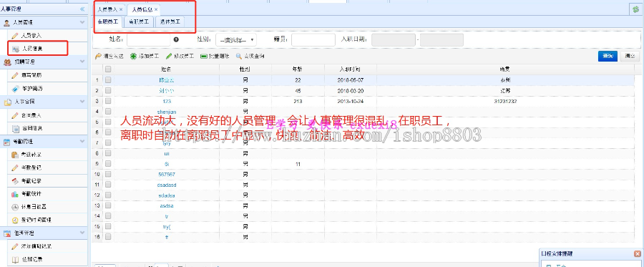Open the 性别 dropdown
Image resolution: width=644 pixels, height=267 pixels.
(x=236, y=40)
